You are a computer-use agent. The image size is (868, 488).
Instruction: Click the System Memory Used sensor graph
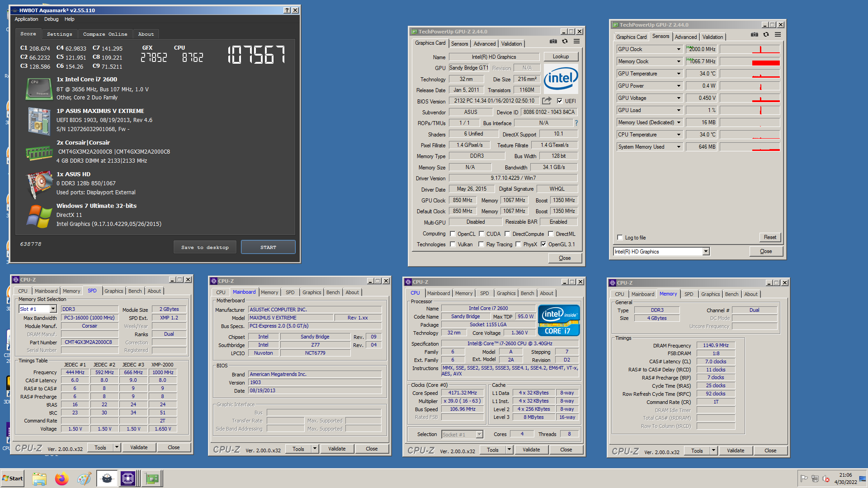tap(750, 147)
